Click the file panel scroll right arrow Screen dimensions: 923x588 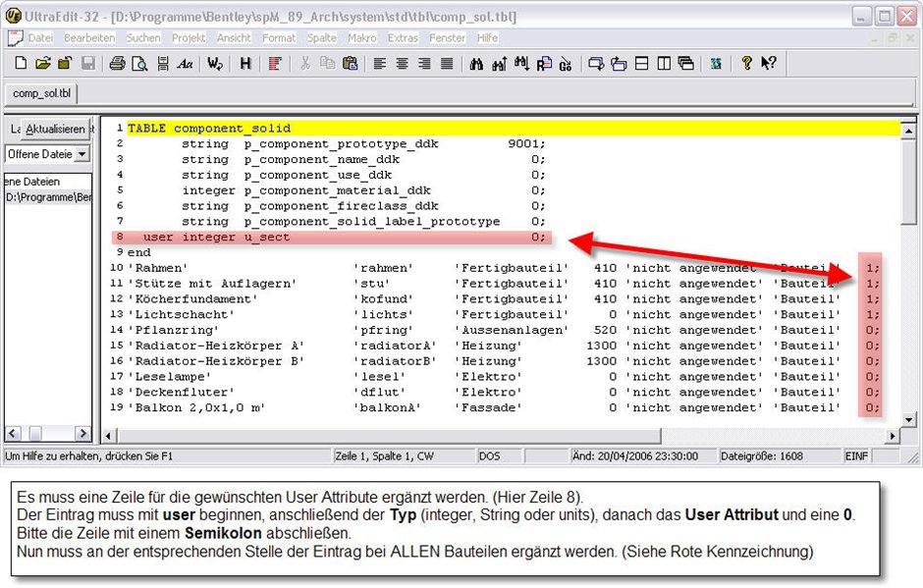click(x=83, y=434)
